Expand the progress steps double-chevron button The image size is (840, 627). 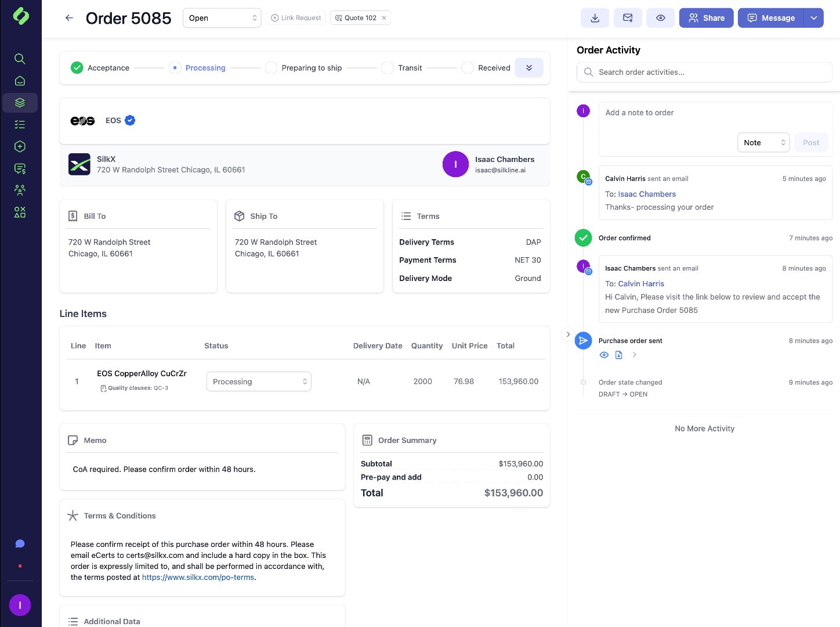pos(529,68)
